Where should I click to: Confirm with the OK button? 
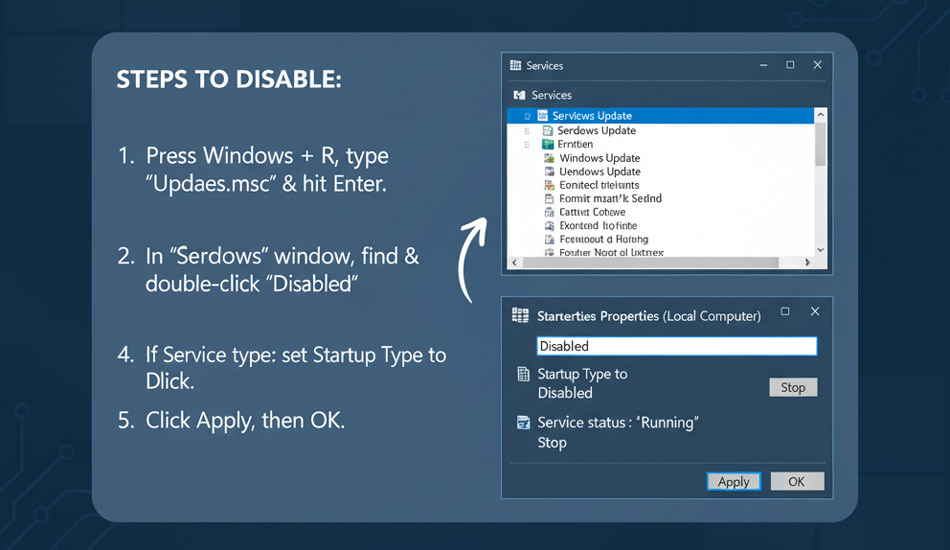tap(796, 482)
